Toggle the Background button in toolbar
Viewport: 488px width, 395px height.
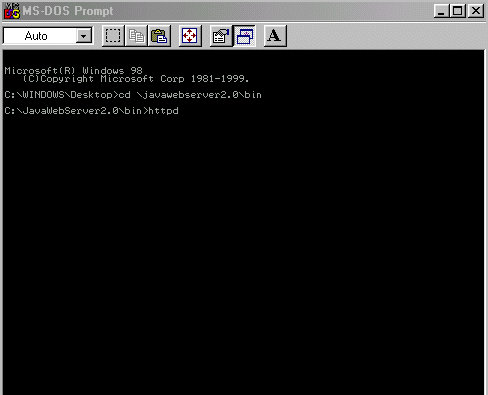pyautogui.click(x=245, y=36)
